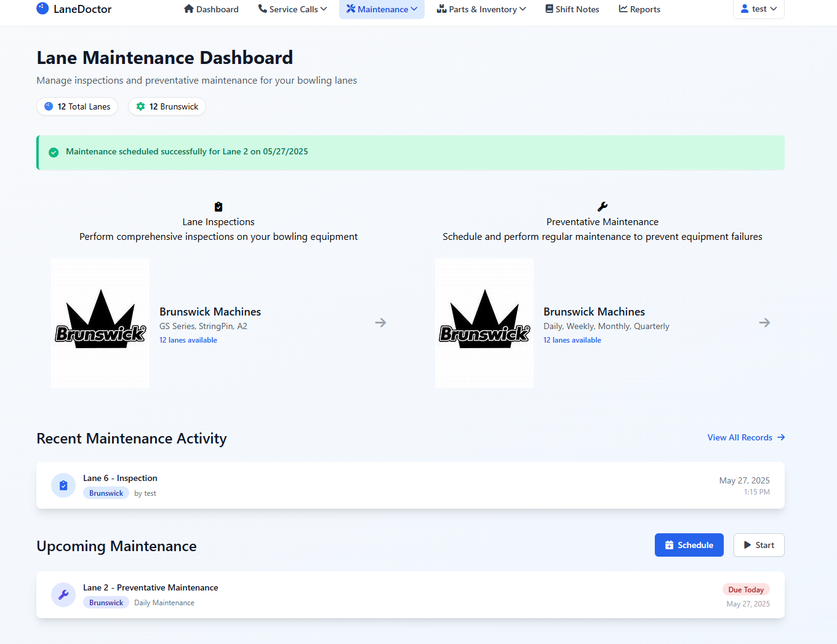Go to the Dashboard page
This screenshot has height=644, width=837.
(211, 9)
